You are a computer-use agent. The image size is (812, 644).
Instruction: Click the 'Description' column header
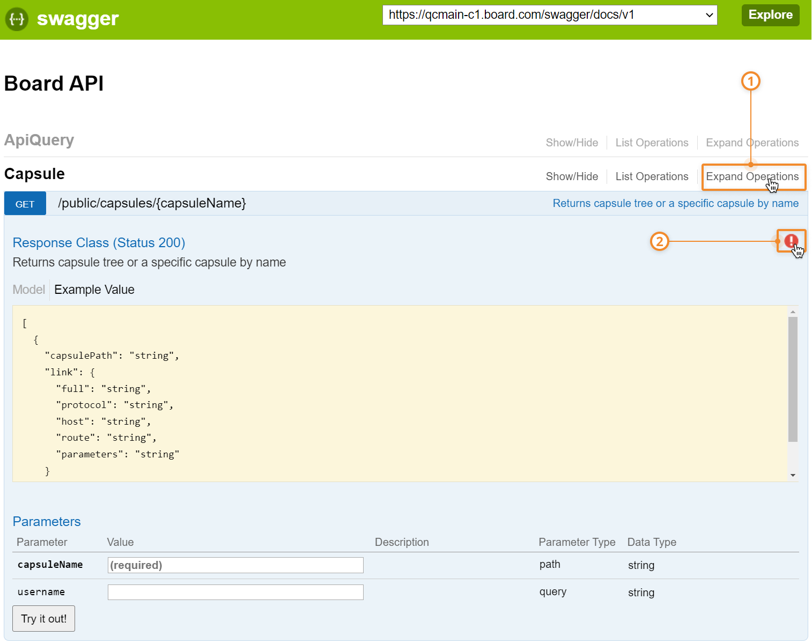pyautogui.click(x=402, y=542)
